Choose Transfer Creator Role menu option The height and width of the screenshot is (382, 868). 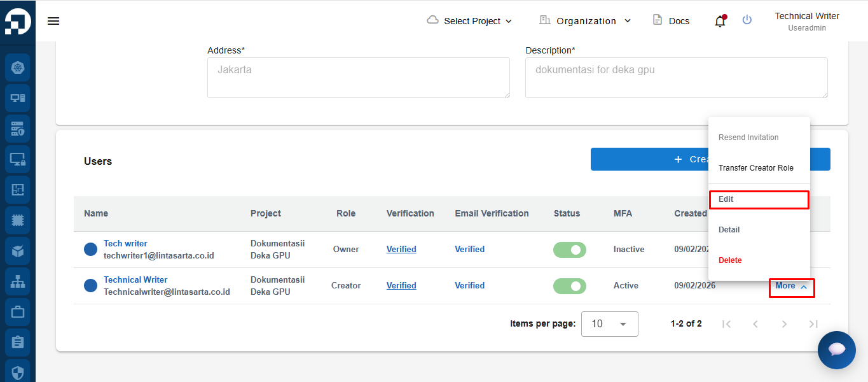(x=755, y=168)
